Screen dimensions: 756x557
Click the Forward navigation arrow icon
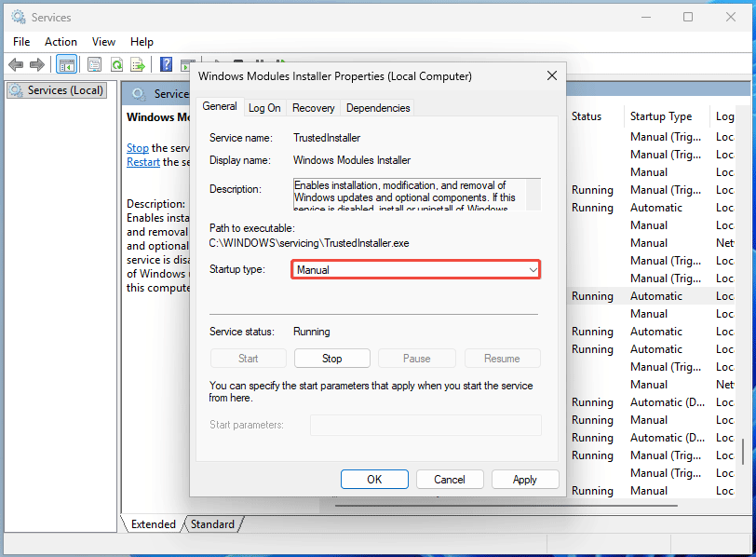point(36,64)
